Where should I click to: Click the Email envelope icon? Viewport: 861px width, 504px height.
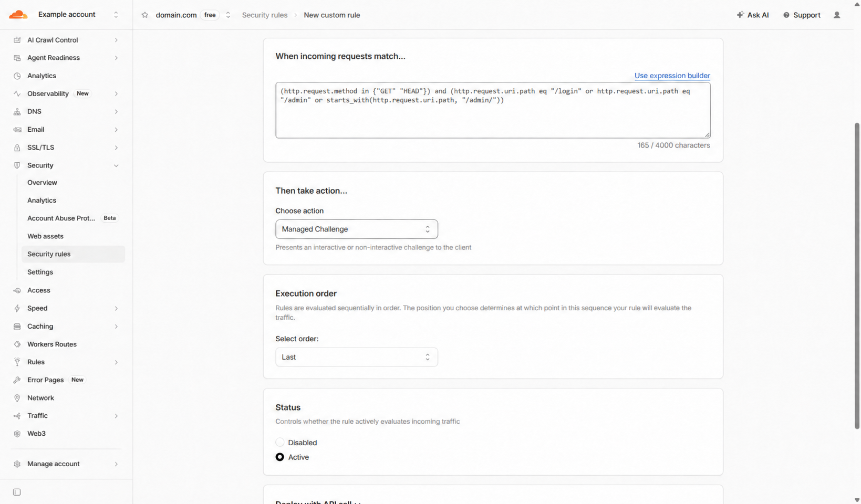[x=17, y=130]
